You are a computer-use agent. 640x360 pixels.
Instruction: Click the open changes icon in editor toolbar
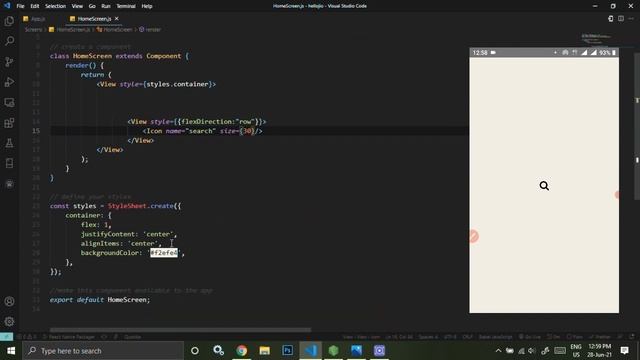coord(611,19)
